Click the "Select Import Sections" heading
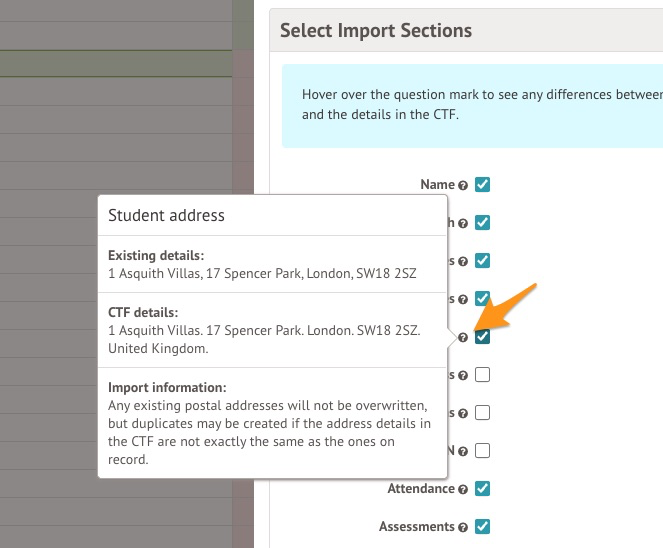663x548 pixels. pyautogui.click(x=375, y=31)
